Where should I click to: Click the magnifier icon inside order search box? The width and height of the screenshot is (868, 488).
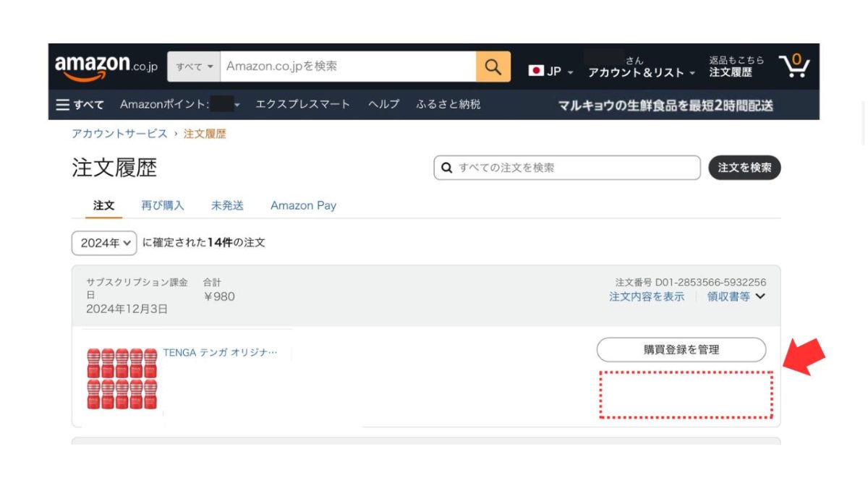pos(447,168)
